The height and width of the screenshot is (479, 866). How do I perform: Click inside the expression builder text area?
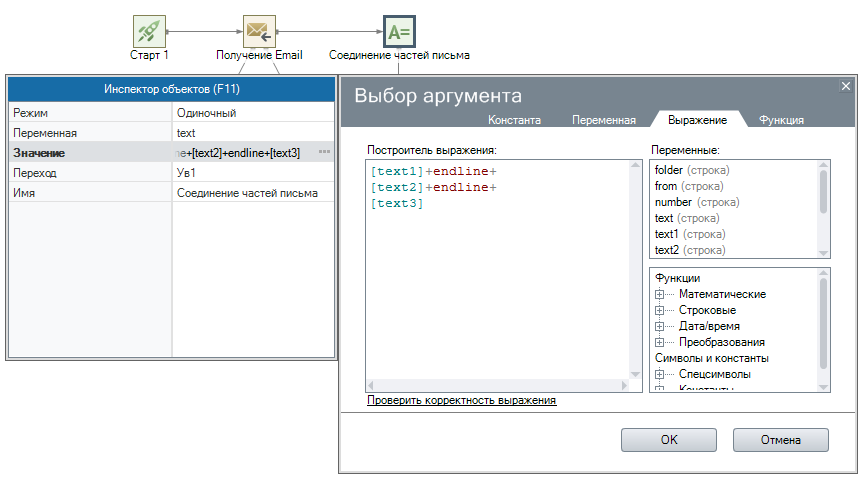(x=500, y=290)
